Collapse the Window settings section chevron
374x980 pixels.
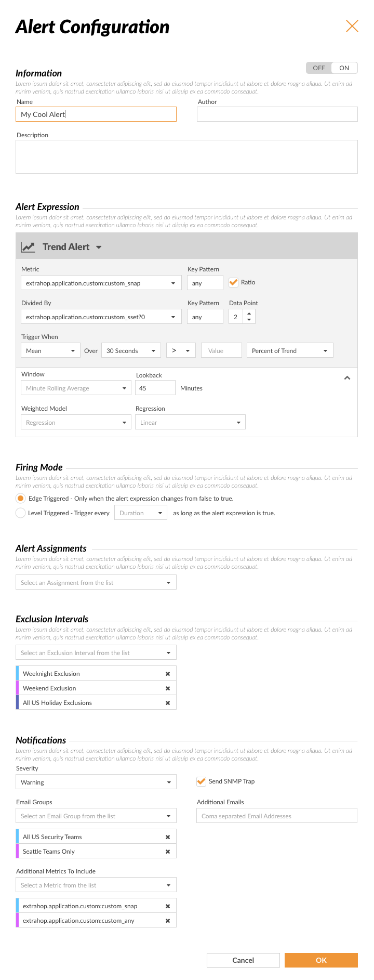(348, 378)
